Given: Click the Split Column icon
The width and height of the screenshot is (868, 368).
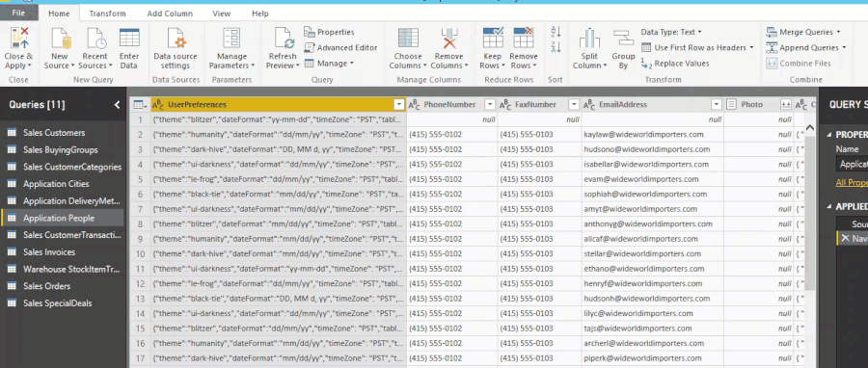Looking at the screenshot, I should point(589,38).
